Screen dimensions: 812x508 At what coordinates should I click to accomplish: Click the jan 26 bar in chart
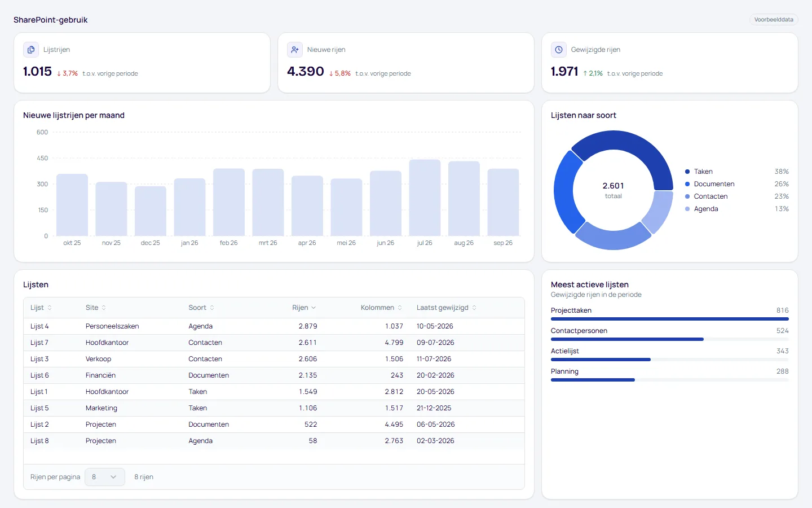pos(189,207)
